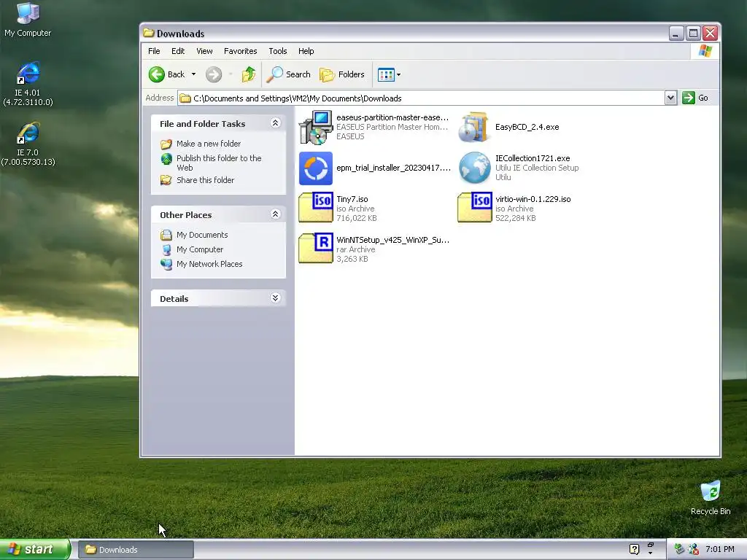Go to My Computer in Other Places
747x560 pixels.
click(x=200, y=249)
